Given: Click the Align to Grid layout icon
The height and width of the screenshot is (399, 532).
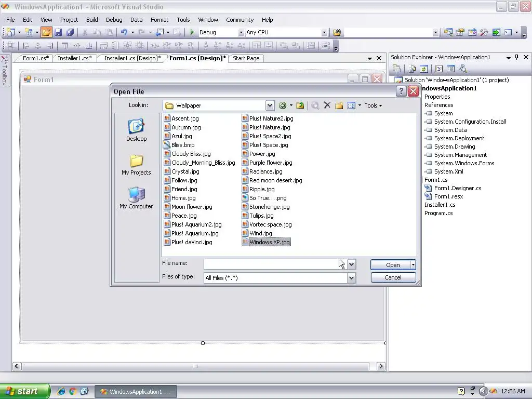Looking at the screenshot, I should (11, 46).
